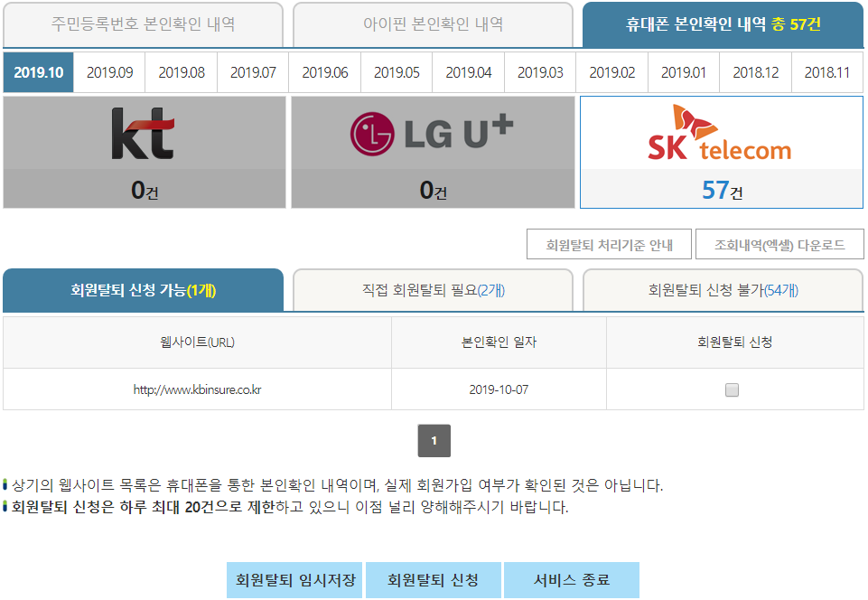Click the 회원탈퇴 처리기준 안내 button
Image resolution: width=868 pixels, height=600 pixels.
click(x=609, y=244)
